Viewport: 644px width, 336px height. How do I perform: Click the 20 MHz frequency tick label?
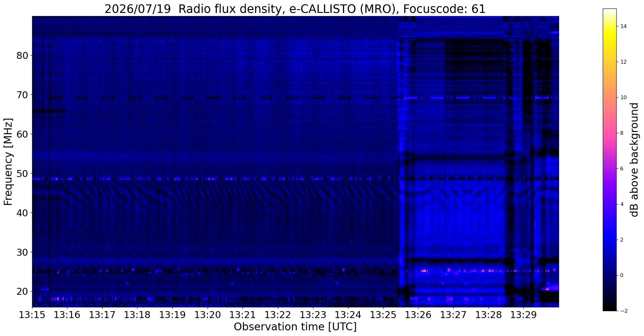(x=22, y=291)
